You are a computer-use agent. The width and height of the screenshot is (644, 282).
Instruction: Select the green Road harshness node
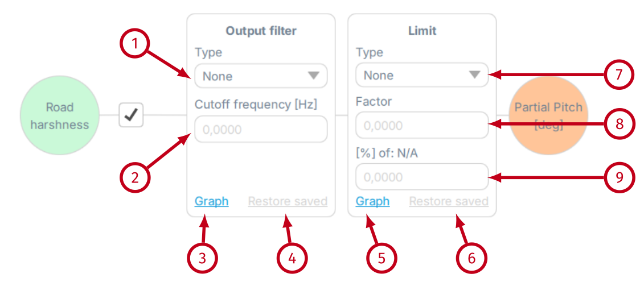pyautogui.click(x=60, y=116)
